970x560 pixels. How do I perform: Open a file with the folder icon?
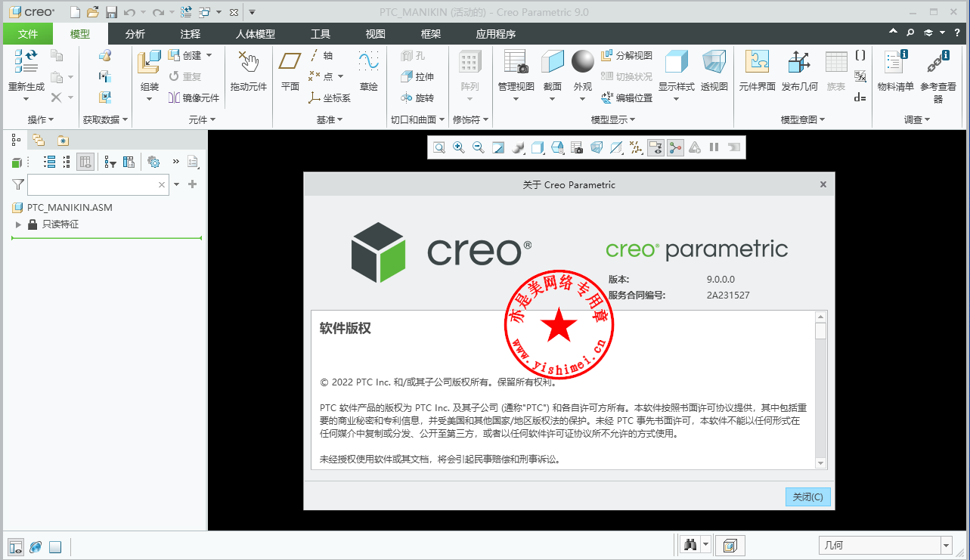click(93, 12)
